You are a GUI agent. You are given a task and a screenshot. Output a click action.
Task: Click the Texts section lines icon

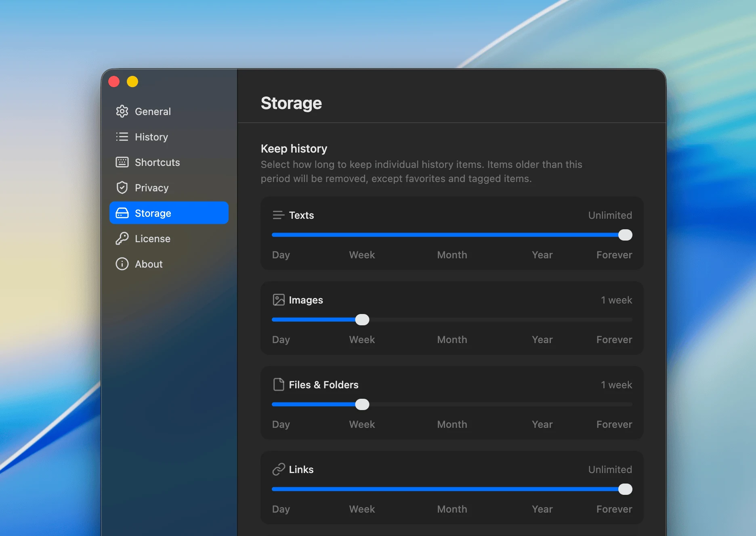[x=278, y=215]
